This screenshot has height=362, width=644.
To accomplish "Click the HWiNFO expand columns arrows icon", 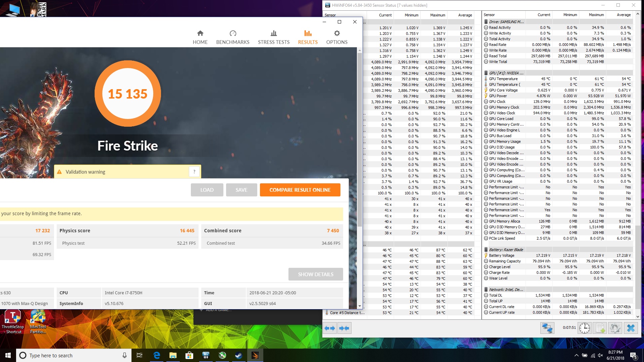I will pyautogui.click(x=330, y=328).
